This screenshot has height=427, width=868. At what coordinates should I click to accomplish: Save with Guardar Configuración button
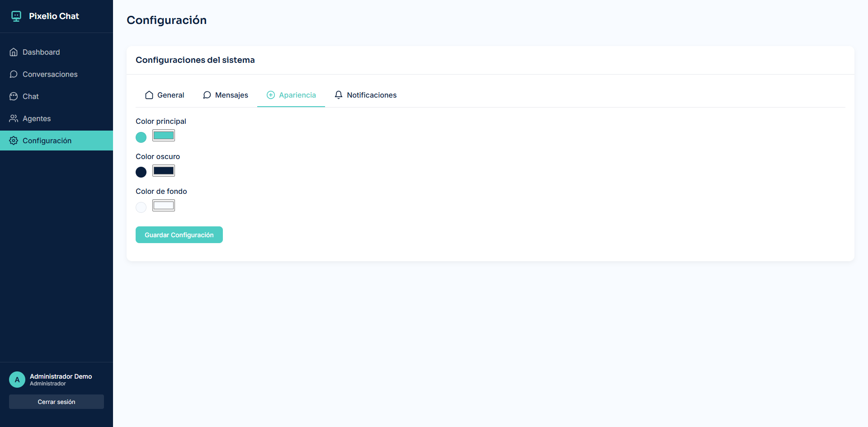[x=179, y=235]
